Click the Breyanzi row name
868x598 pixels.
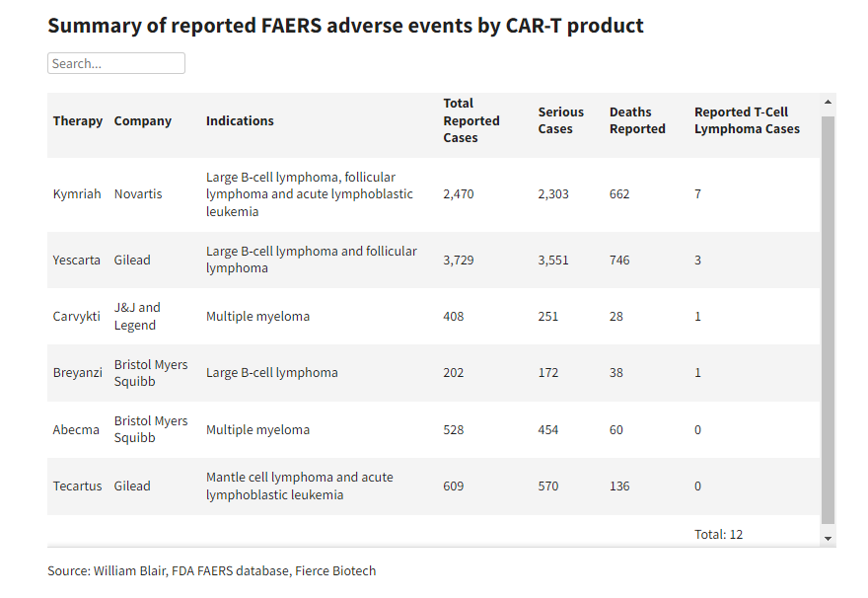tap(78, 373)
